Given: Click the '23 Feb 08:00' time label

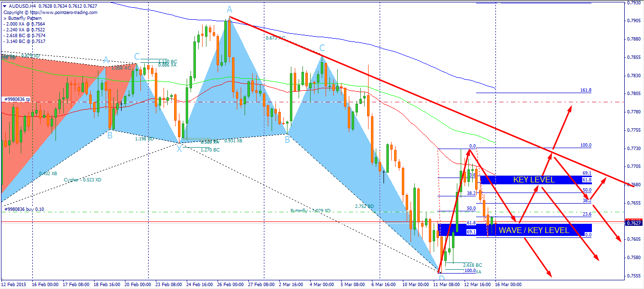Looking at the screenshot, I should tap(168, 285).
